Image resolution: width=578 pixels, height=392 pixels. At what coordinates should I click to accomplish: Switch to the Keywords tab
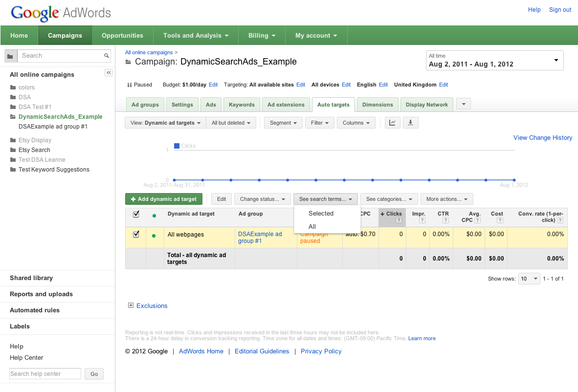(242, 105)
